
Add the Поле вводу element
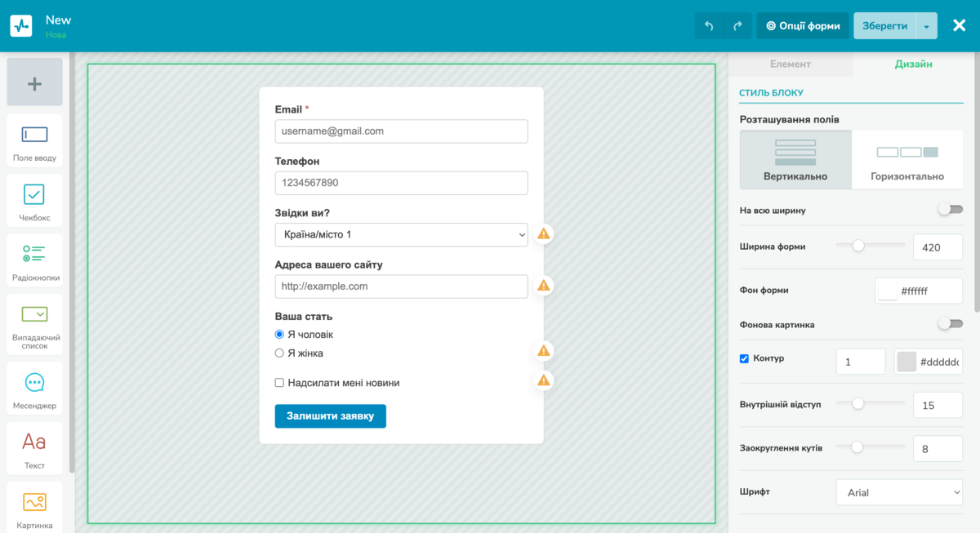click(x=34, y=141)
